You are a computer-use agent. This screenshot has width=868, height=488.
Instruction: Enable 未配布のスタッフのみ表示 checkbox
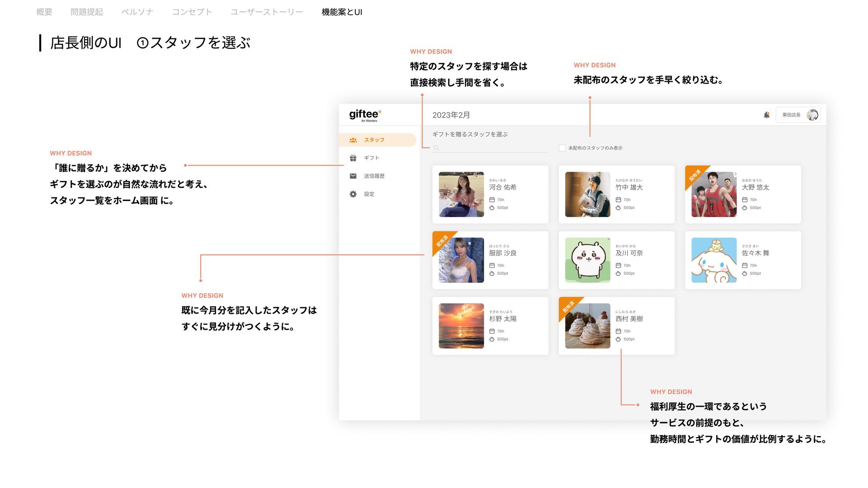[562, 148]
